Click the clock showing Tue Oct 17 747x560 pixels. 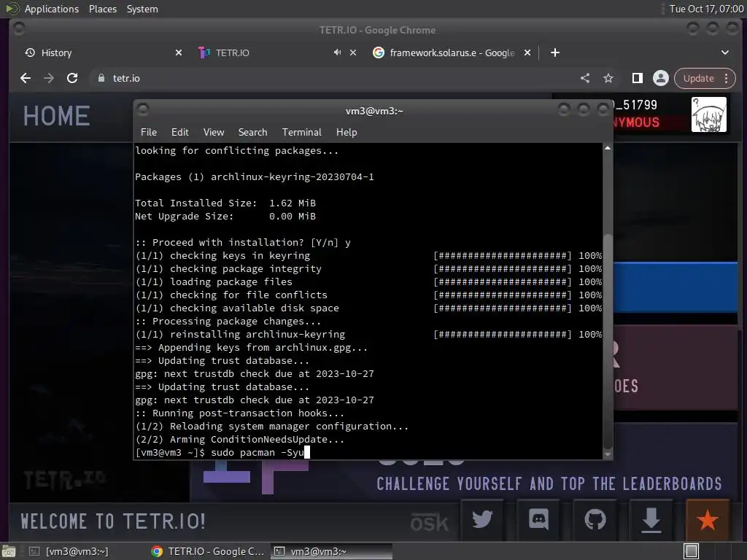pyautogui.click(x=706, y=9)
